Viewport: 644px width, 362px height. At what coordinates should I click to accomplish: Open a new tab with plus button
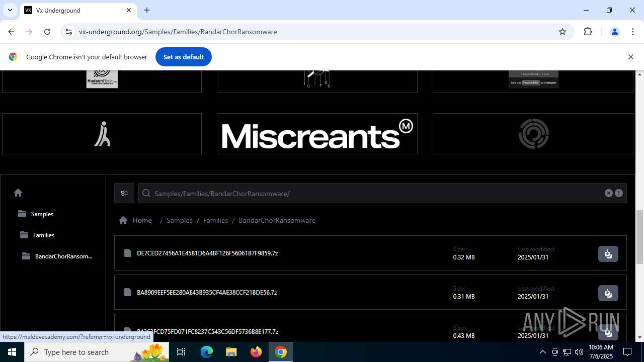point(147,10)
